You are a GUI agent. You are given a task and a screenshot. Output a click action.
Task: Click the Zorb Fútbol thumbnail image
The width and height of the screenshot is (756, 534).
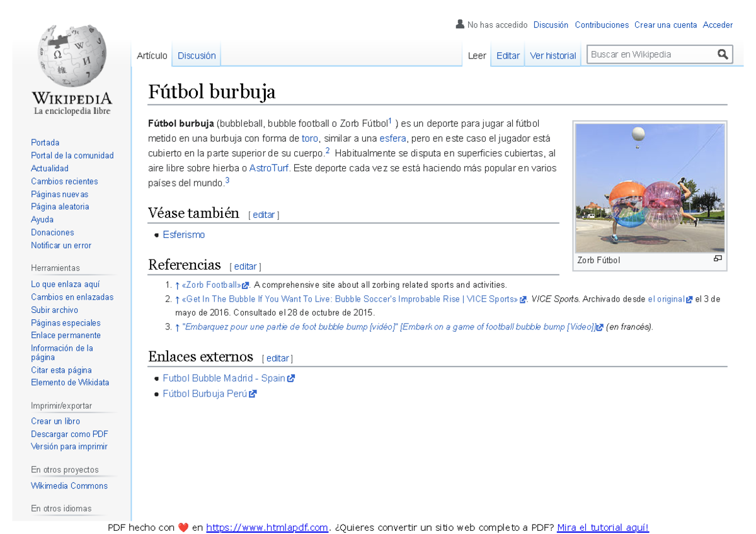coord(650,188)
